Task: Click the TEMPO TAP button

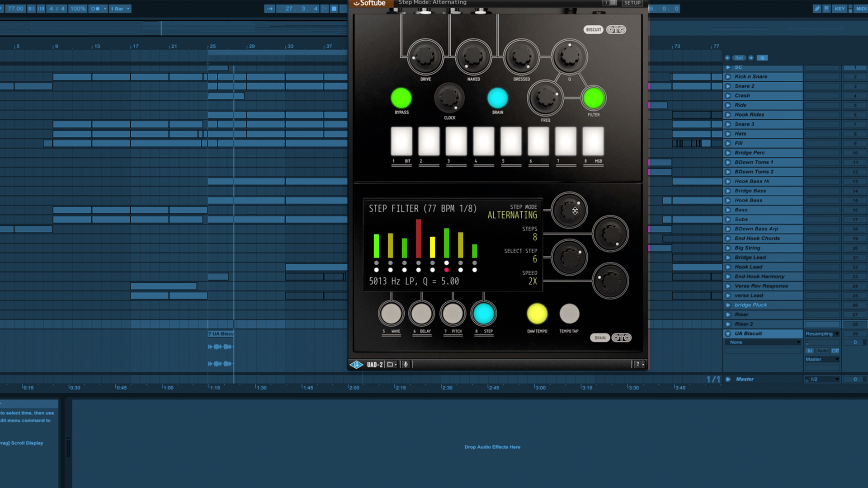Action: (x=569, y=314)
